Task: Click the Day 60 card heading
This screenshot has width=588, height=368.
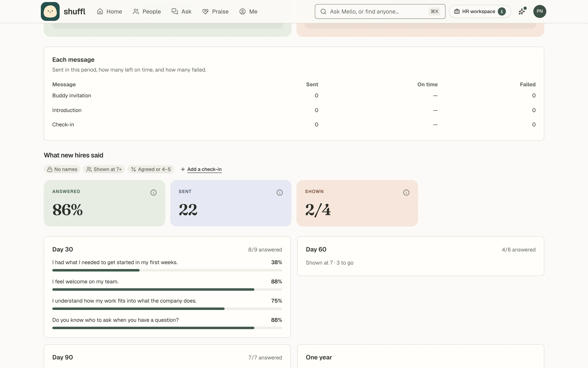Action: (x=316, y=249)
